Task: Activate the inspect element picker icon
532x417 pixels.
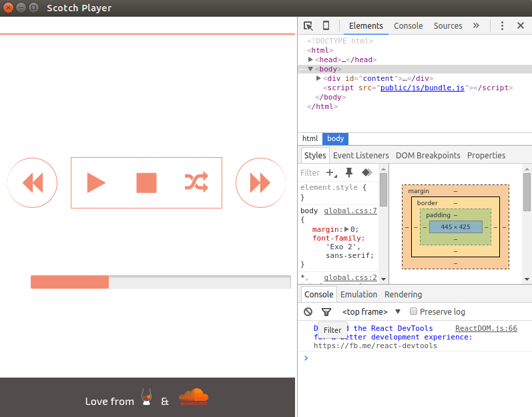Action: [308, 26]
